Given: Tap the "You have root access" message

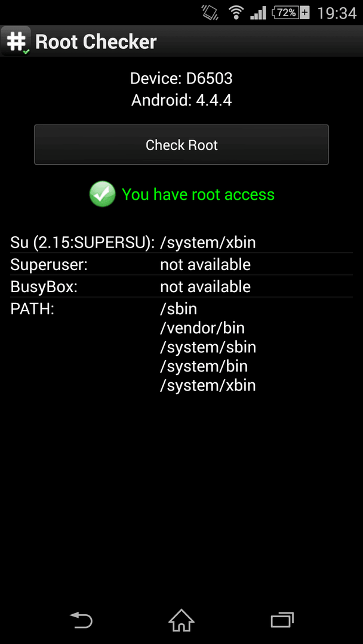Looking at the screenshot, I should click(198, 194).
